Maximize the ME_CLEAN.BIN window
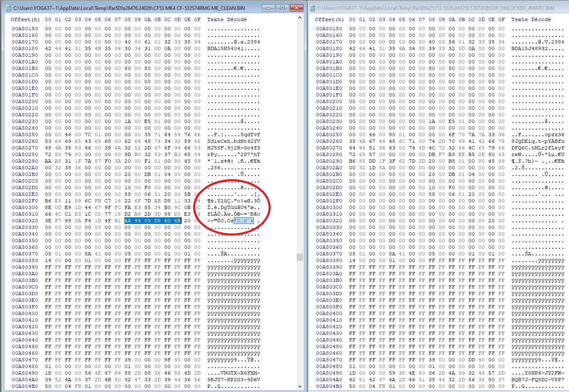This screenshot has height=392, width=569. (282, 8)
